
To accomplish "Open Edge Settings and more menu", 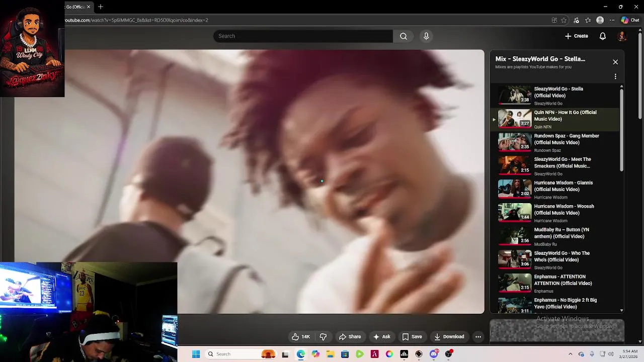I will coord(612,20).
